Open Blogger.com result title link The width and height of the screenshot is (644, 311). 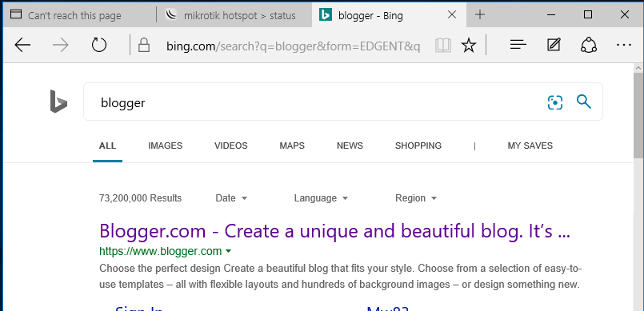334,231
